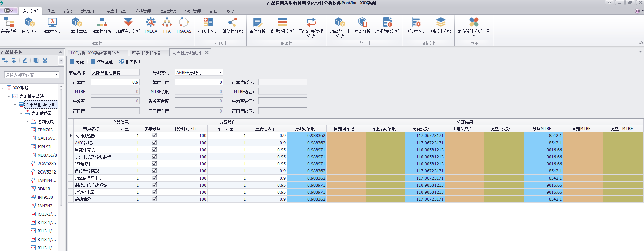Screen dimensions: 644x251
Task: Click the FTA fault tree icon
Action: pos(167,26)
